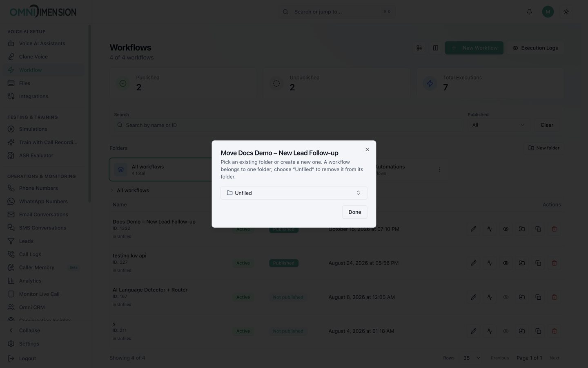The width and height of the screenshot is (588, 368).
Task: Edit testing kw api workflow
Action: coord(473,263)
